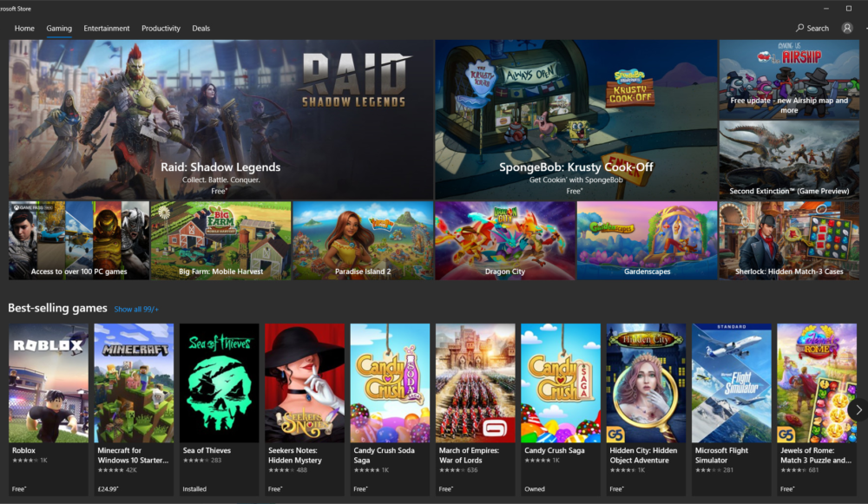Switch to the Entertainment tab

106,29
